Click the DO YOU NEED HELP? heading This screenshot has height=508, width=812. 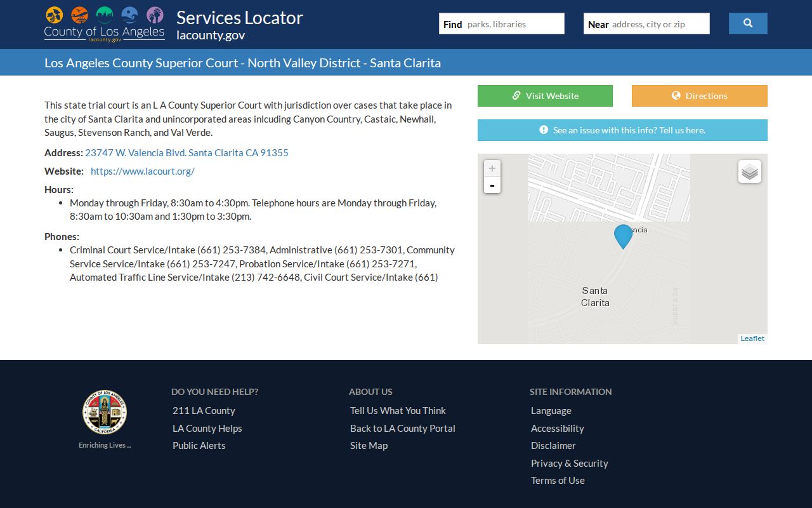click(215, 392)
